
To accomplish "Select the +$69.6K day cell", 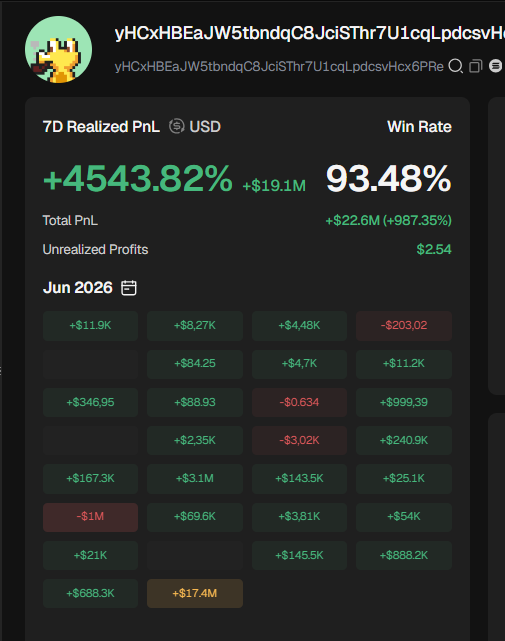I will 195,517.
